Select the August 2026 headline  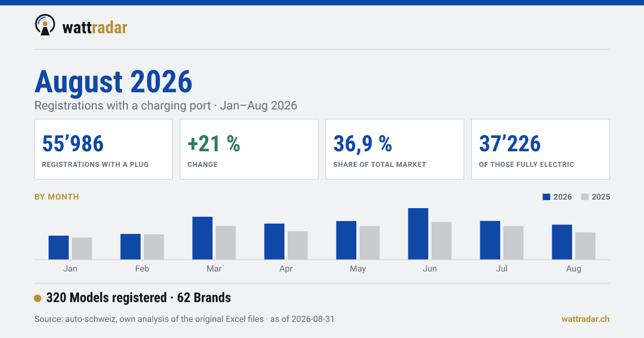click(113, 82)
